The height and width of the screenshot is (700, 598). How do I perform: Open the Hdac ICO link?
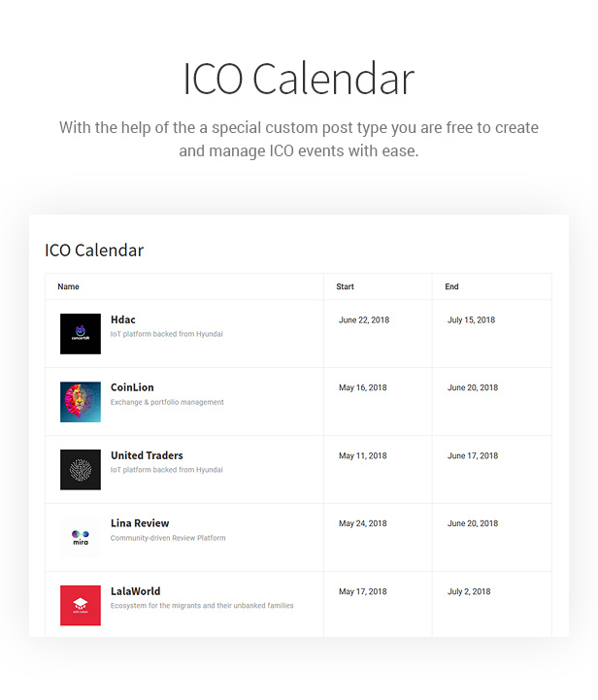click(x=123, y=319)
